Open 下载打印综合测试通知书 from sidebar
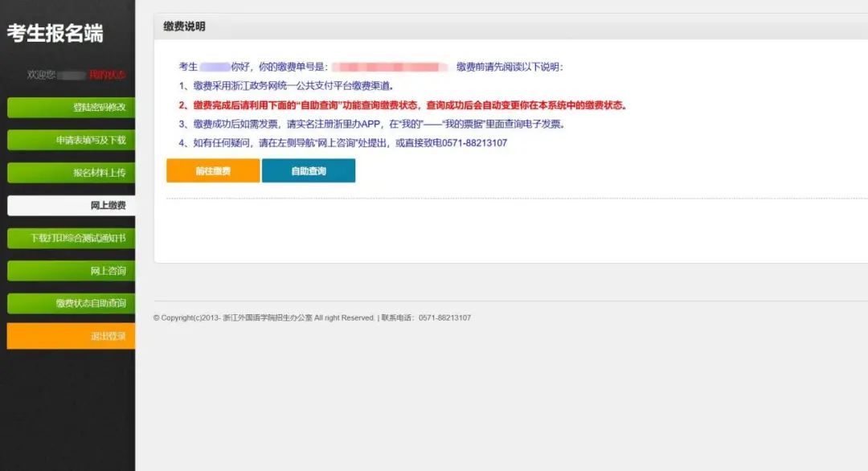Image resolution: width=868 pixels, height=471 pixels. [x=71, y=239]
